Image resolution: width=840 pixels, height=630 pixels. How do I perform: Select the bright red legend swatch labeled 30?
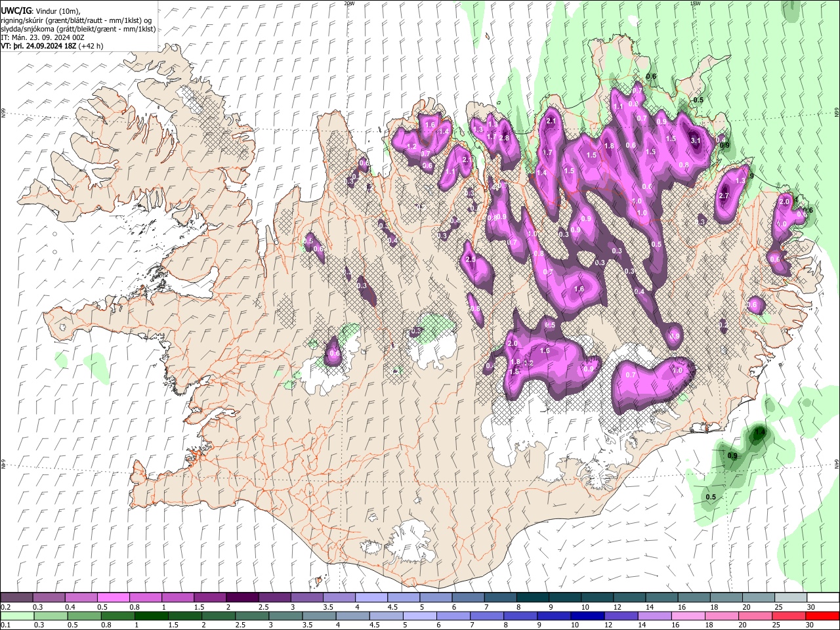[x=822, y=616]
